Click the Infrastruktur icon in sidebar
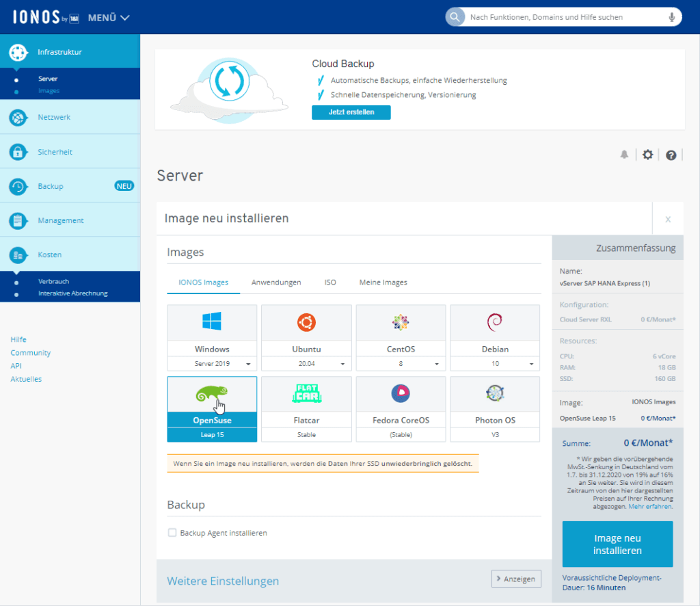The height and width of the screenshot is (606, 700). point(18,52)
